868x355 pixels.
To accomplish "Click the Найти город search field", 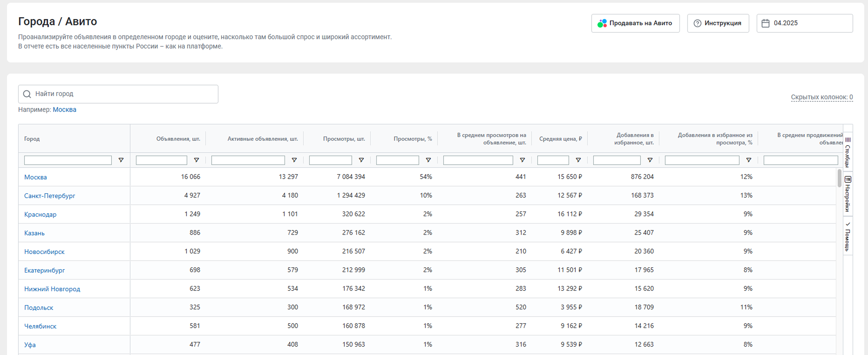I will (118, 94).
